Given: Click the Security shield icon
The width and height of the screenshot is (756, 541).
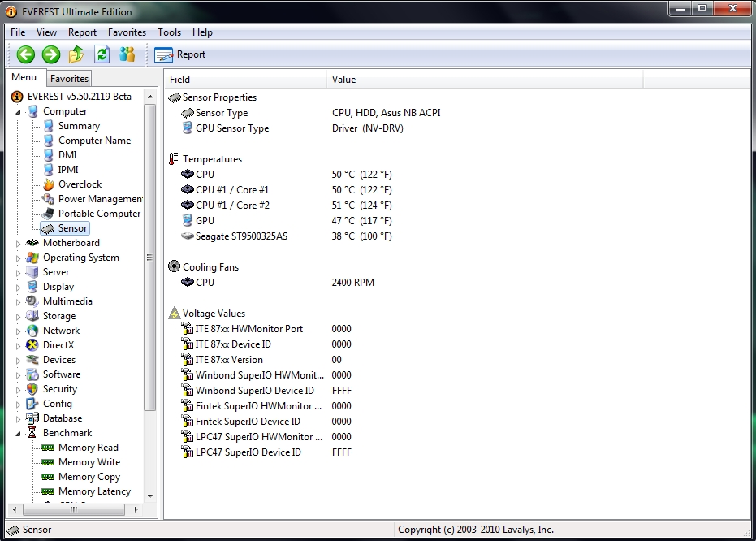Looking at the screenshot, I should pos(32,389).
